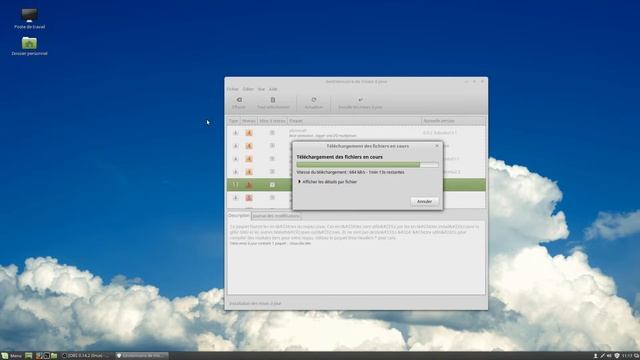Click the panel clock
The image size is (640, 360).
pyautogui.click(x=627, y=356)
